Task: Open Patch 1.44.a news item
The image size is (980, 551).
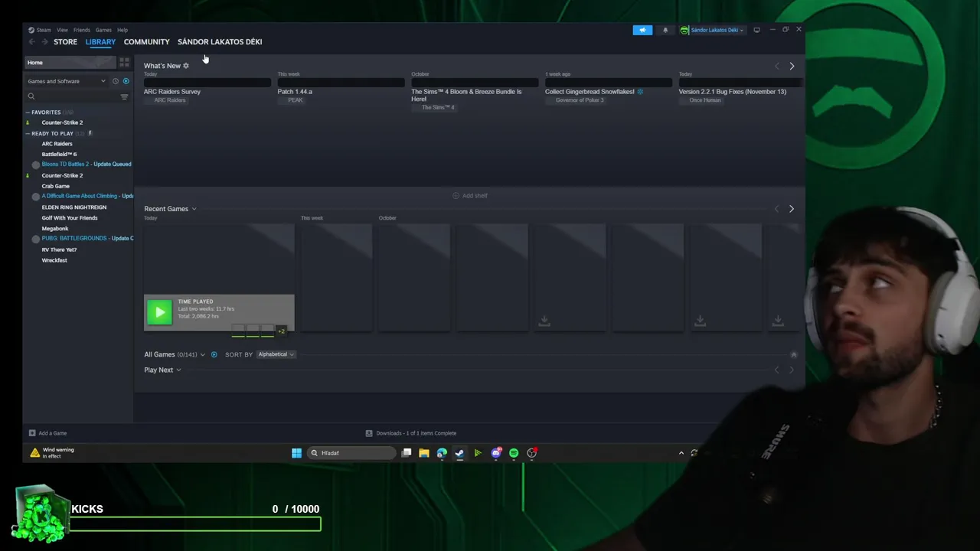Action: [x=295, y=92]
